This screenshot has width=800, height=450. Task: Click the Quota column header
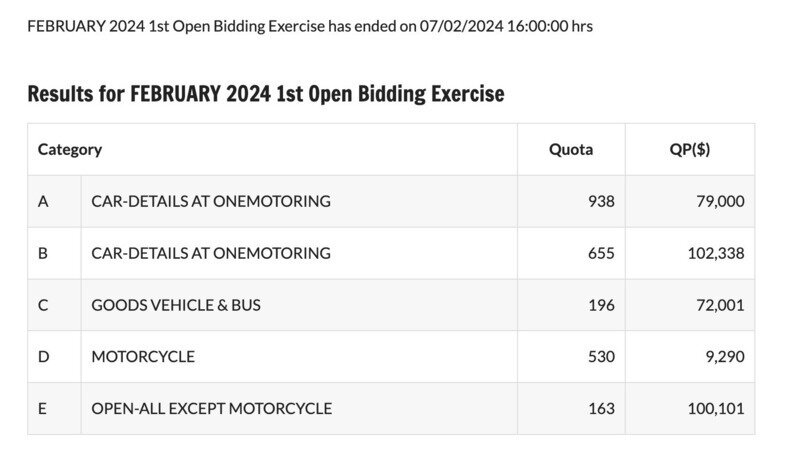point(570,150)
